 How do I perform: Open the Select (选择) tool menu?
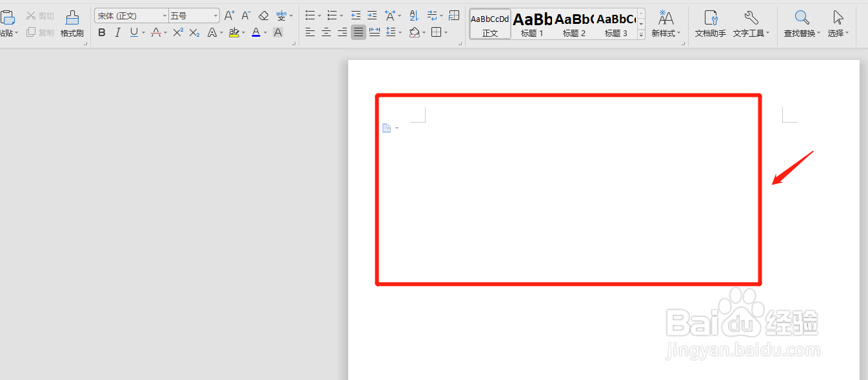(x=838, y=24)
